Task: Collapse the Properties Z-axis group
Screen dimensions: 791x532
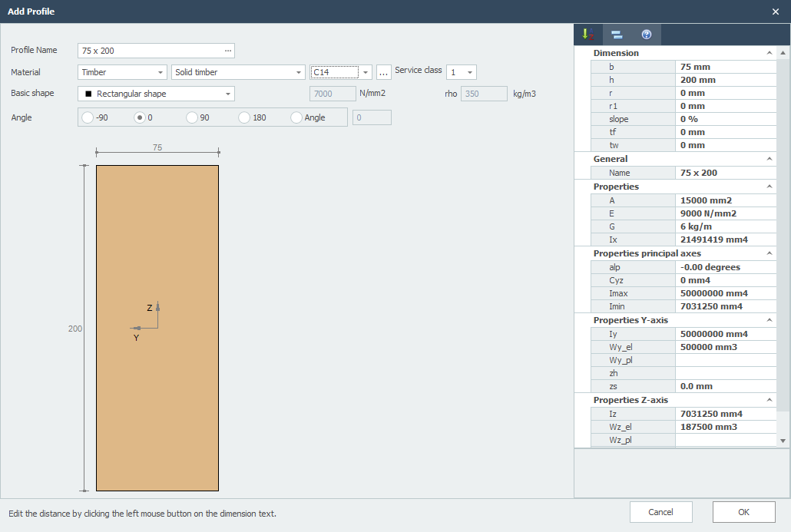Action: (769, 399)
